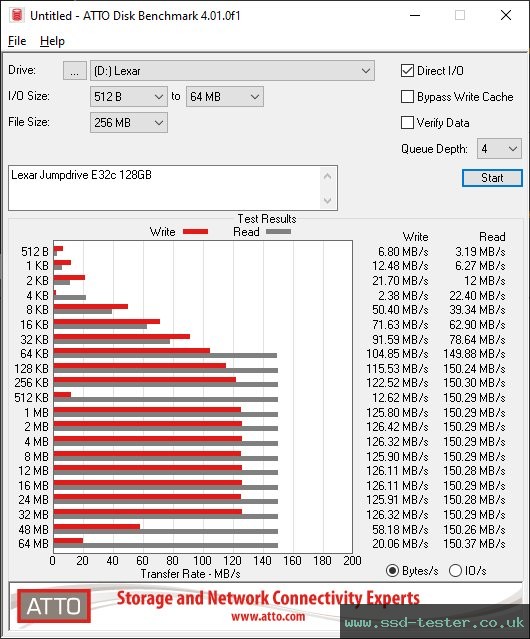
Task: Click the 64 KB read value 149.88 MB/s
Action: tap(474, 354)
